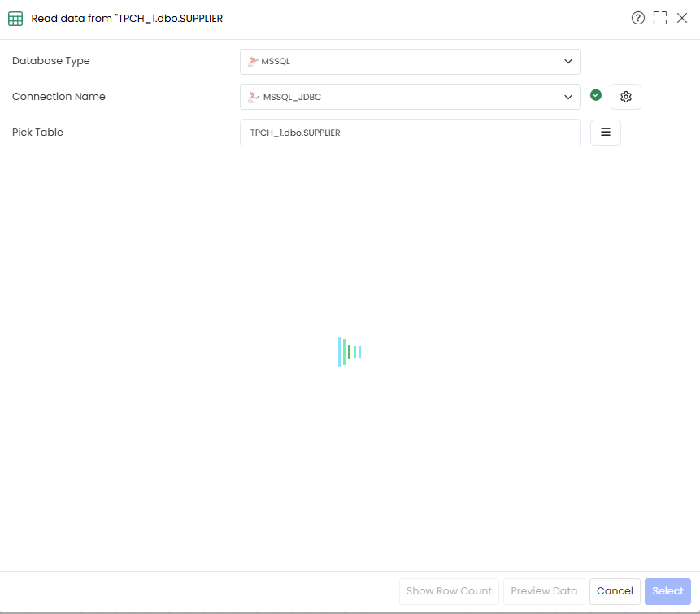Screen dimensions: 700x614
Task: Click the dialog title text
Action: point(128,19)
